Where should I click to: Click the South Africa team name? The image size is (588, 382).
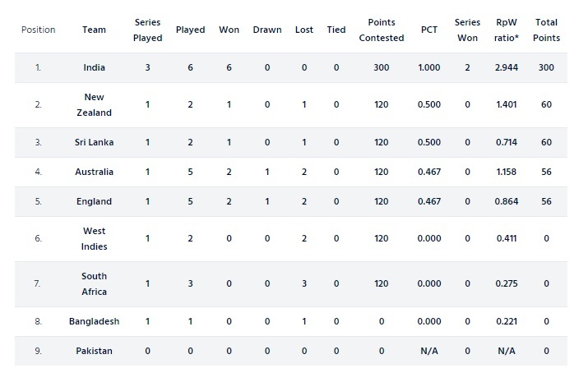94,284
